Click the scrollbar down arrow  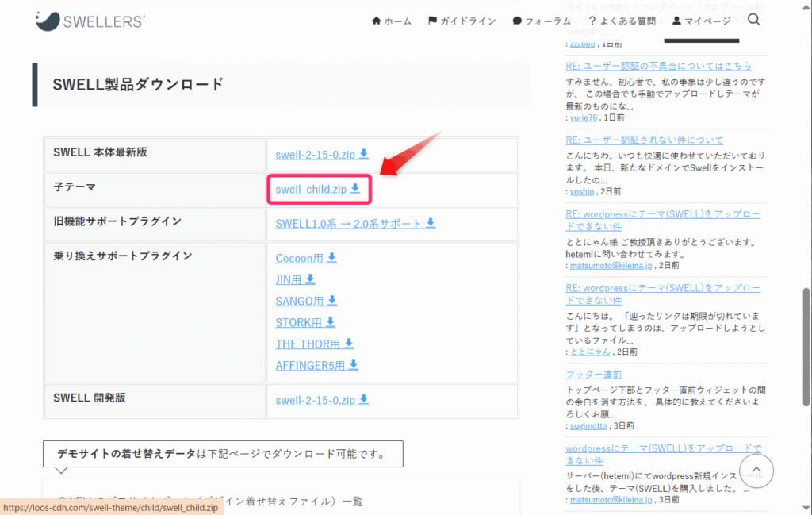pyautogui.click(x=806, y=508)
